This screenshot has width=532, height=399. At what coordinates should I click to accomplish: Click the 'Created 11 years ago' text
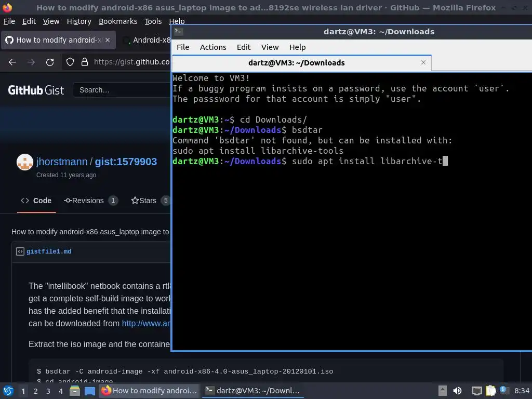(x=66, y=175)
